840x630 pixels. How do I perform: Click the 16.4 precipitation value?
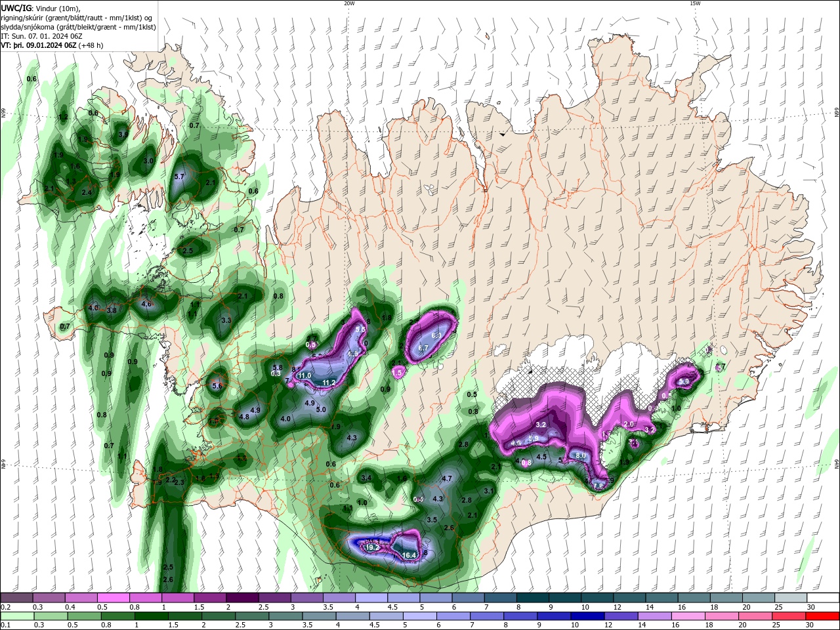coord(409,555)
